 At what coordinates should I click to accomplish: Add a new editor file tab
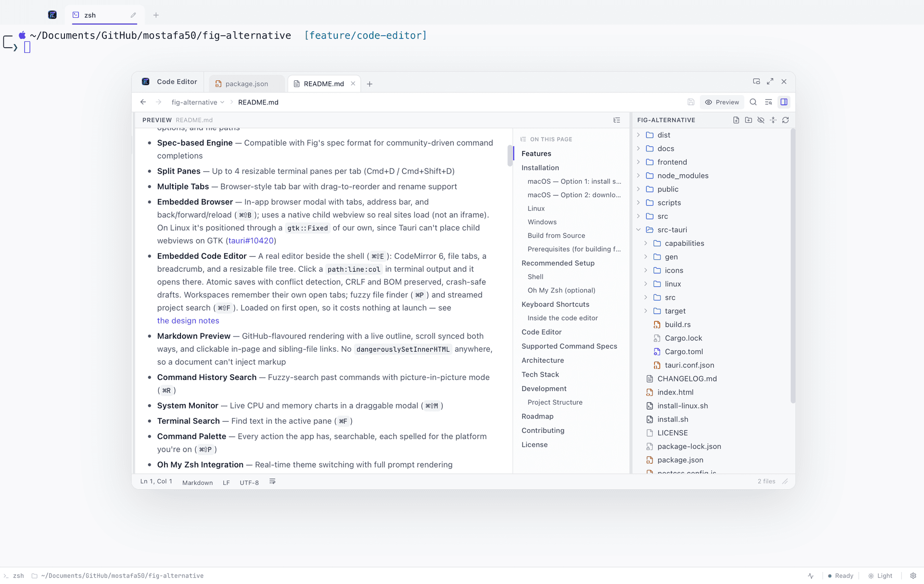click(370, 84)
